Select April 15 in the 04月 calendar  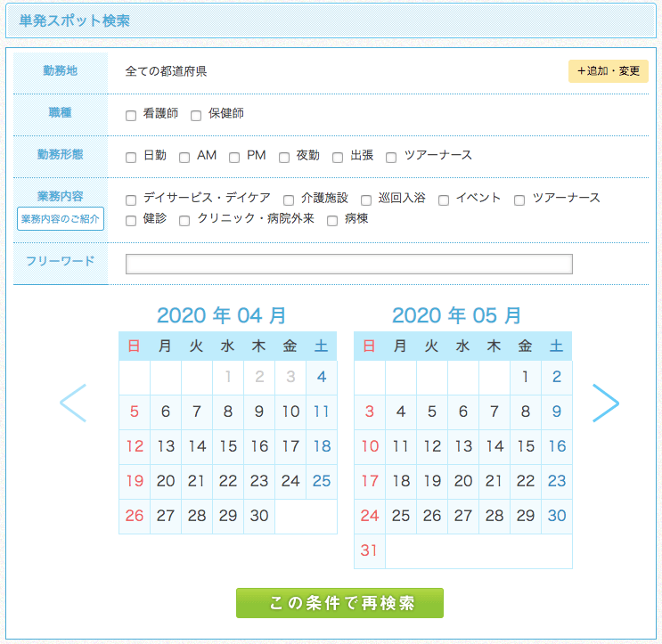point(228,447)
